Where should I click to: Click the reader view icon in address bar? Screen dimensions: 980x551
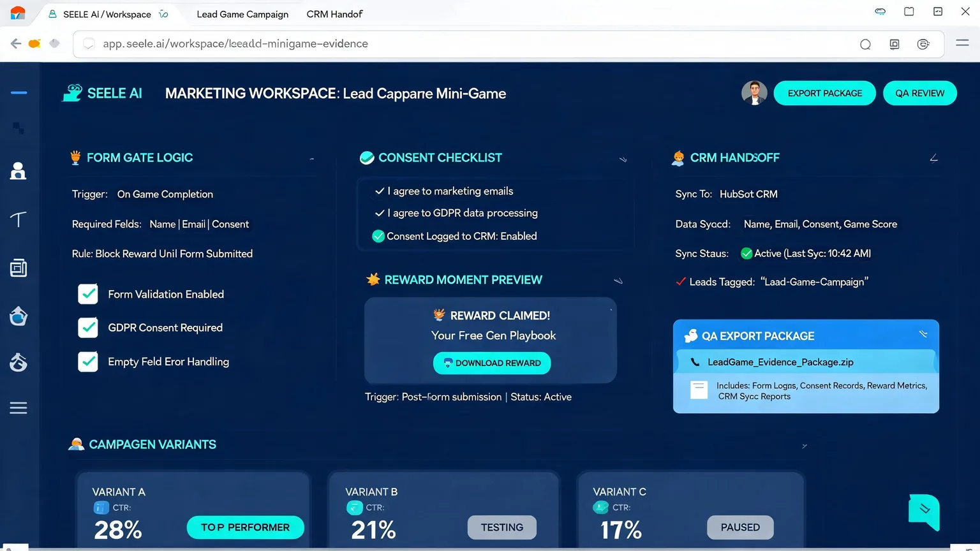click(895, 44)
